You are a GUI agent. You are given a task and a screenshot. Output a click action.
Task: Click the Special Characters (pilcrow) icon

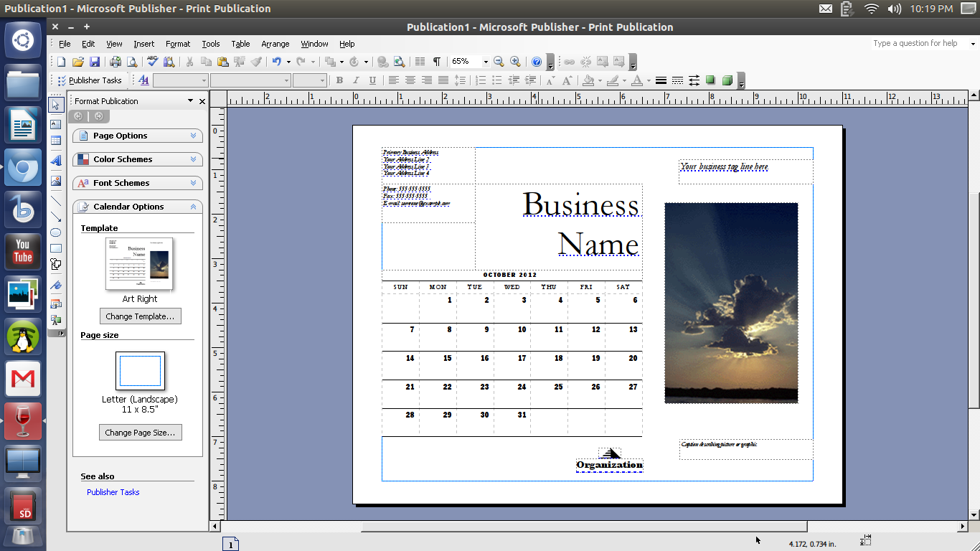point(438,61)
